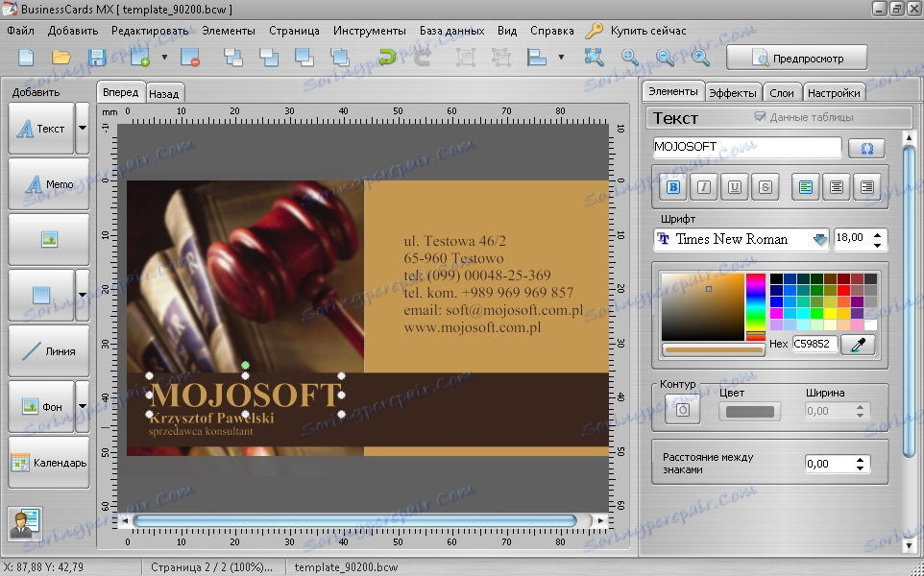
Task: Expand the Текст button dropdown arrow
Action: [83, 128]
